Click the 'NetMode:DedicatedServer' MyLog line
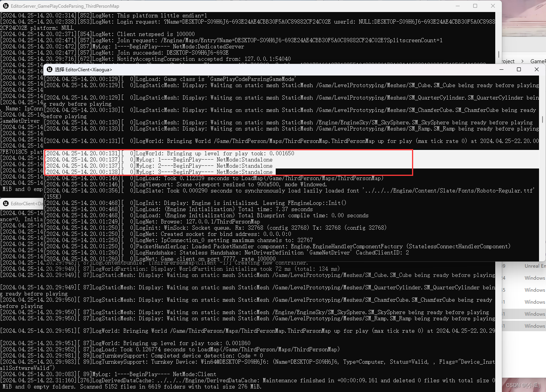Screen dimensions: 546x392 (122, 46)
